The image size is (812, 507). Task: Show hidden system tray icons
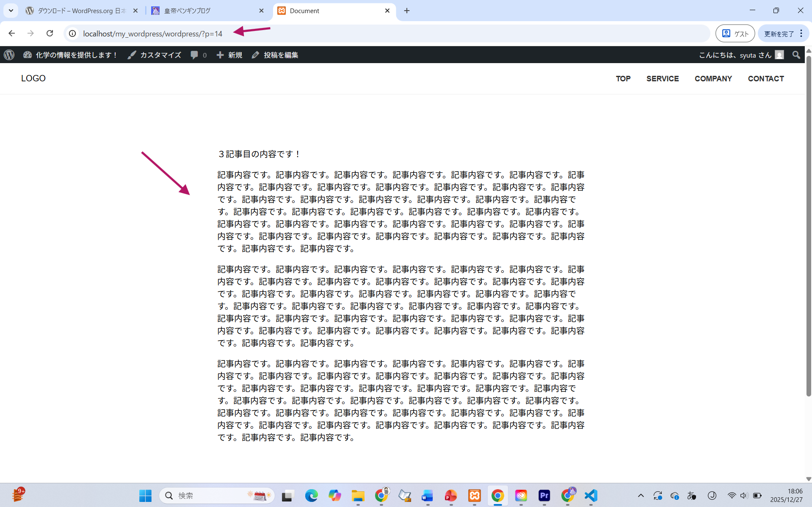click(641, 495)
